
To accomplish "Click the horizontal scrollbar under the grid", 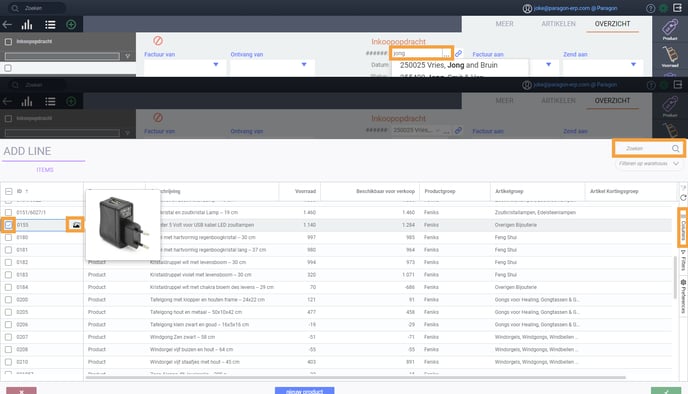I will (355, 377).
